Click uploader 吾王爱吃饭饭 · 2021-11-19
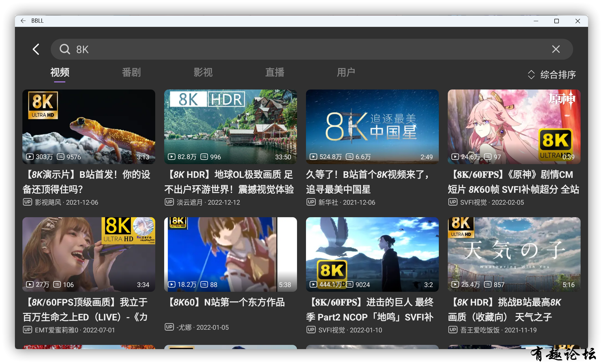Image resolution: width=603 pixels, height=364 pixels. (x=498, y=330)
